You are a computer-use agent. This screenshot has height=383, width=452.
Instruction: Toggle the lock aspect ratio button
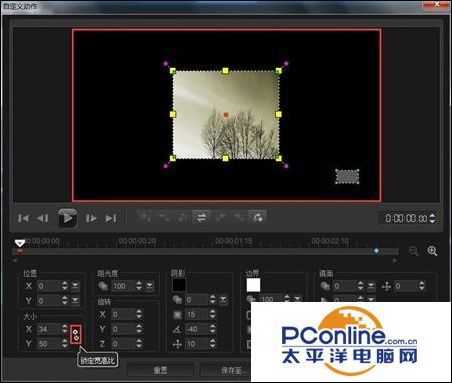(x=76, y=335)
